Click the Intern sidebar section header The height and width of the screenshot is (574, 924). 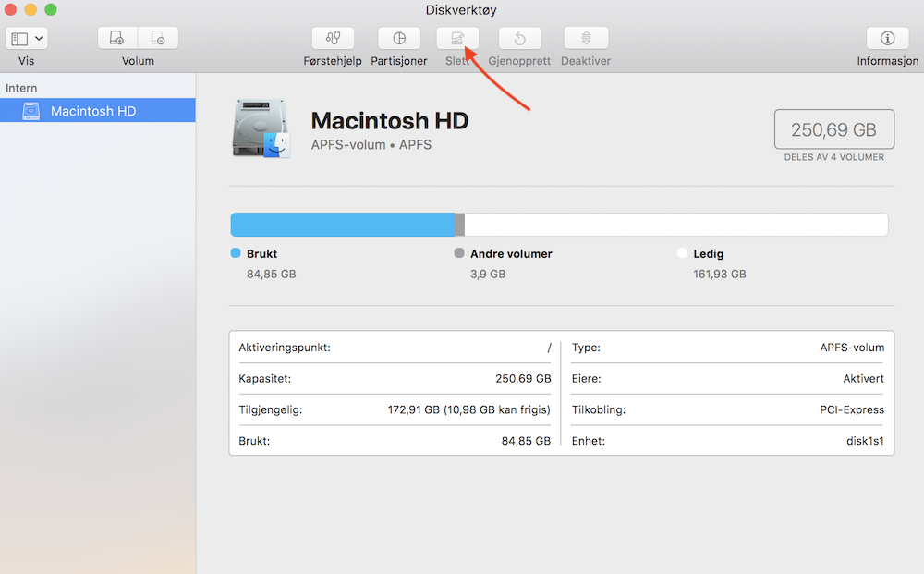click(21, 88)
